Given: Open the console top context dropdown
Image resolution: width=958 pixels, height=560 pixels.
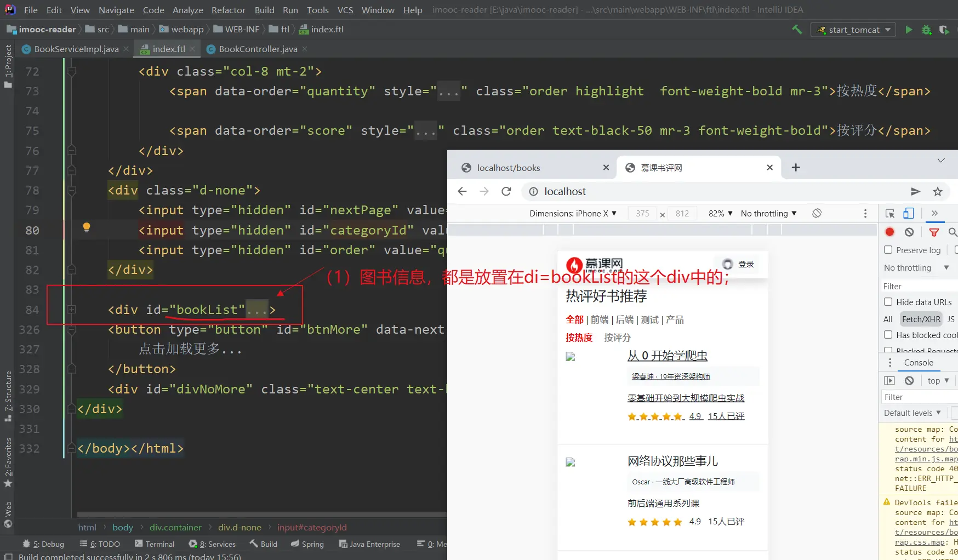Looking at the screenshot, I should pyautogui.click(x=938, y=380).
